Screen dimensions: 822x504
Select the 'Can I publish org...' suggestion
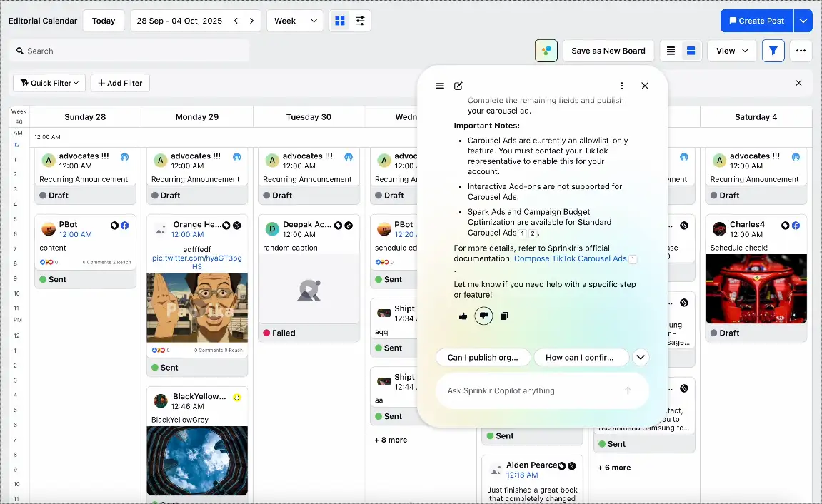coord(482,358)
